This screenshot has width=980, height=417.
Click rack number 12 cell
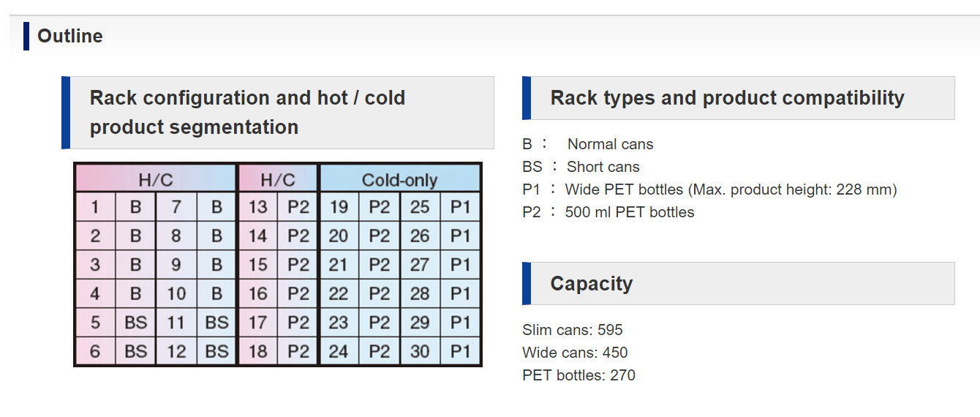(176, 351)
